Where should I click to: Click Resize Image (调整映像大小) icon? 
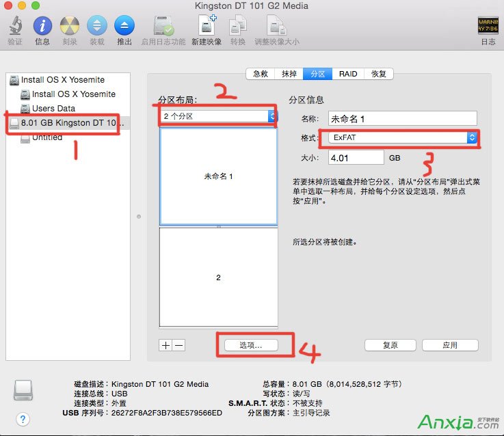pyautogui.click(x=277, y=26)
